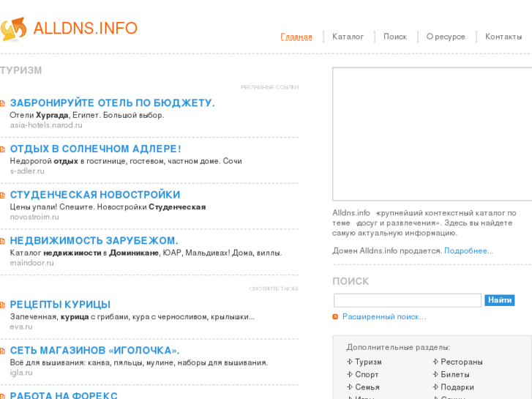
Task: Open the Контакты menu item
Action: [x=503, y=37]
